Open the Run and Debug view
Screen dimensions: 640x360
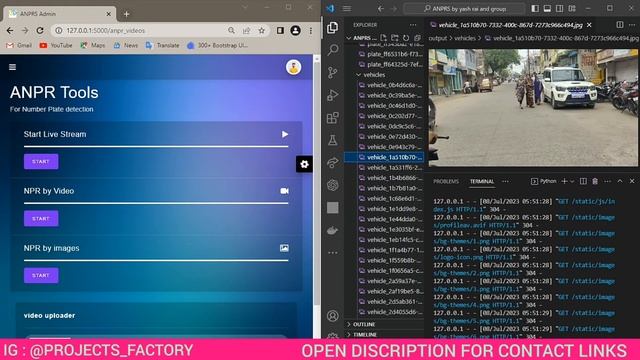coord(333,95)
